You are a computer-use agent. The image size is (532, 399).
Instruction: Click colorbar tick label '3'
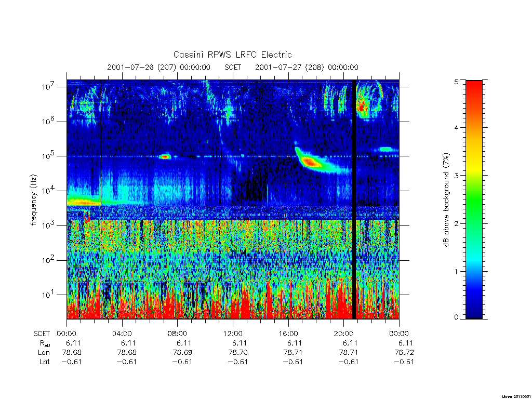pos(456,176)
